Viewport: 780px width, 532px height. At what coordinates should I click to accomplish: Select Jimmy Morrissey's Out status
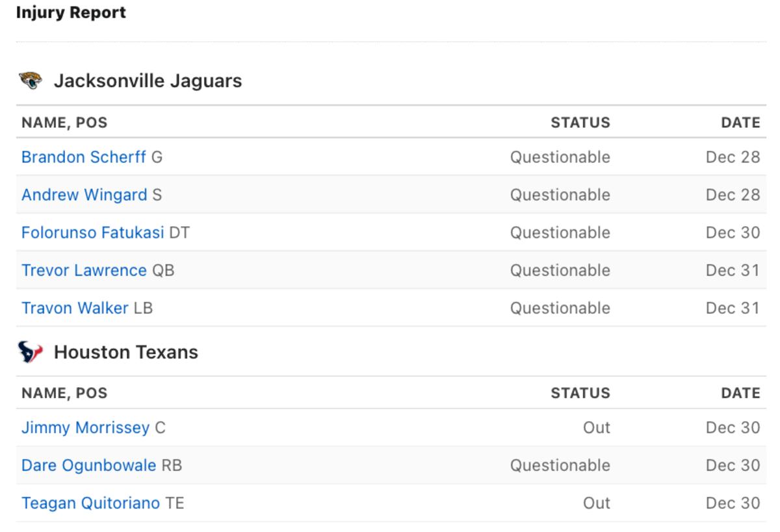tap(599, 427)
